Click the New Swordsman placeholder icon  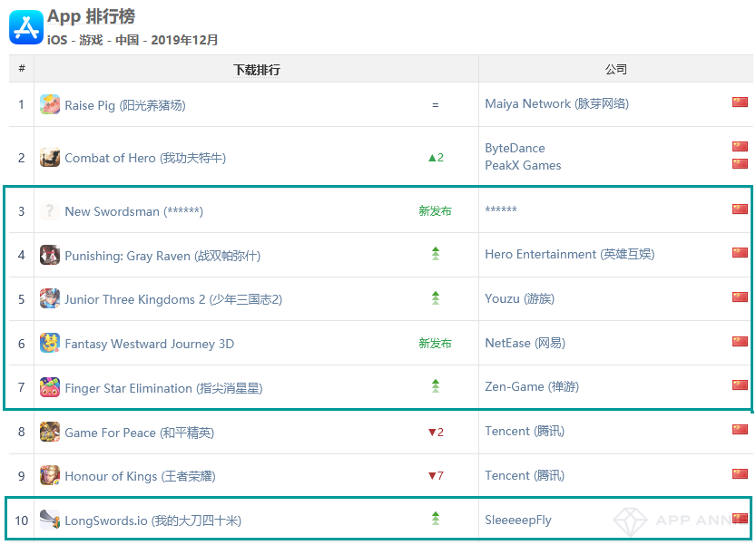click(50, 211)
